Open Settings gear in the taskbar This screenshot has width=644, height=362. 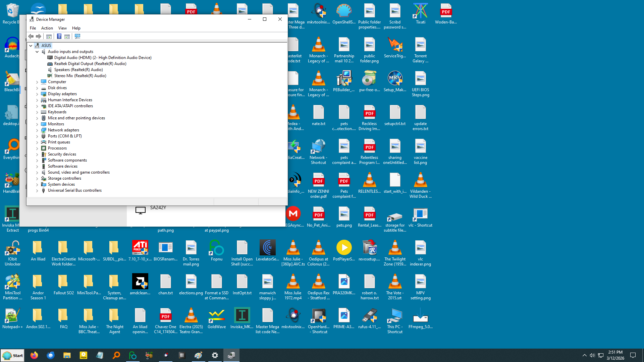tap(215, 355)
